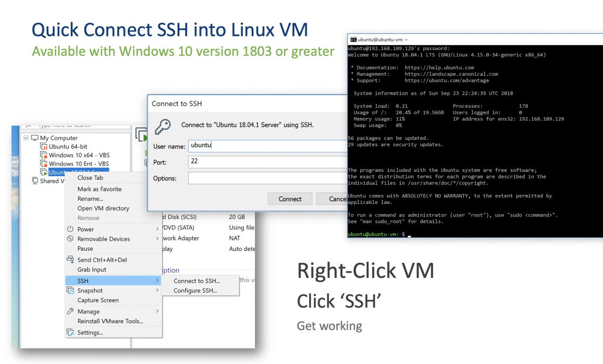603x364 pixels.
Task: Click the User name field containing ubuntu
Action: [x=268, y=146]
